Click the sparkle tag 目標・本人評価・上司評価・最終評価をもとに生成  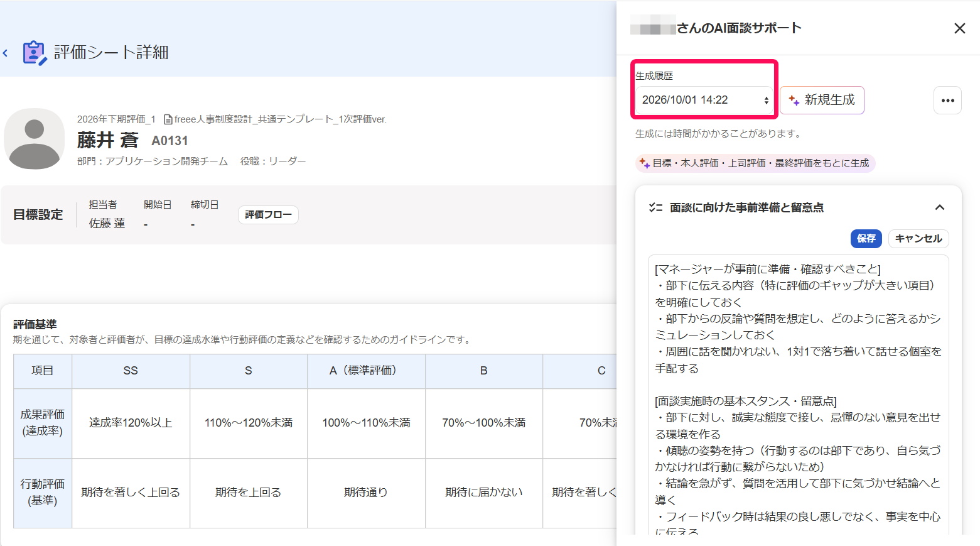pyautogui.click(x=755, y=163)
